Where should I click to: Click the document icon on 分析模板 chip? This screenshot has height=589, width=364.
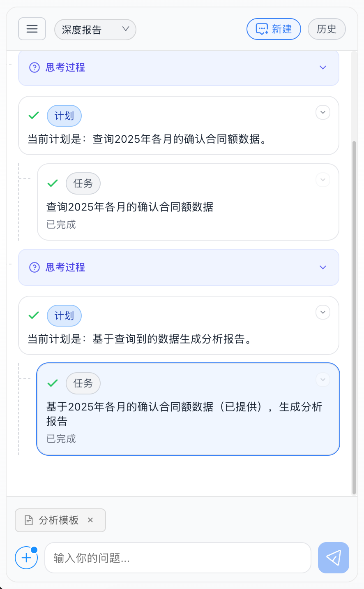(29, 520)
